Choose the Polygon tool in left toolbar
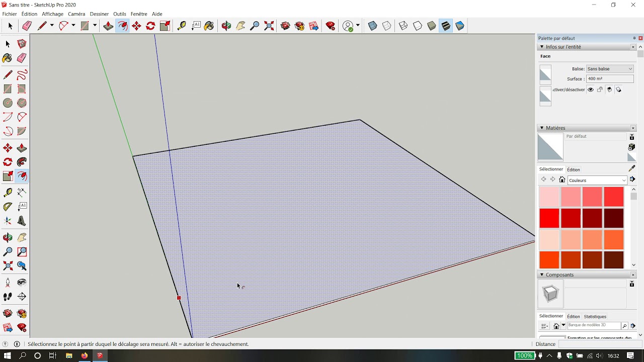Screen dimensions: 644x362 pos(22,103)
